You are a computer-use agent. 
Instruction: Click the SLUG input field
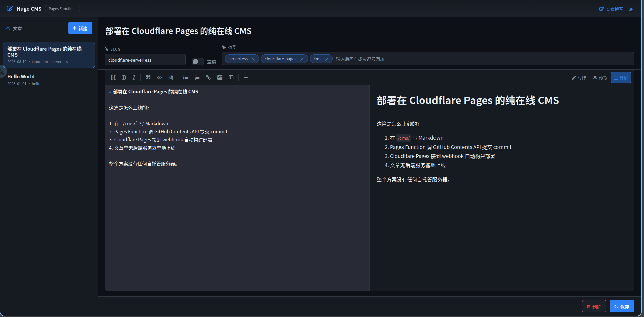[145, 60]
